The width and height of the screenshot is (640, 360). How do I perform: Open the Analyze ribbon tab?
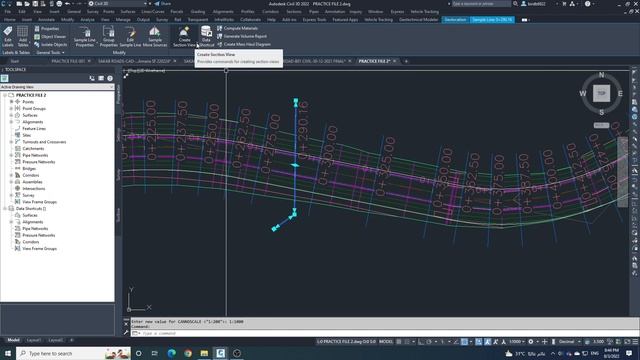coord(87,20)
